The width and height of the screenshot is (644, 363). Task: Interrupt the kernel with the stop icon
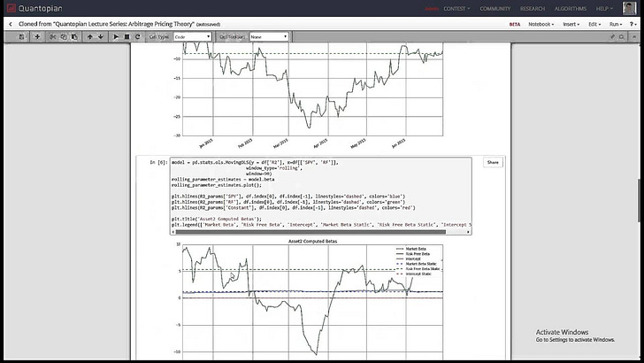coord(126,36)
